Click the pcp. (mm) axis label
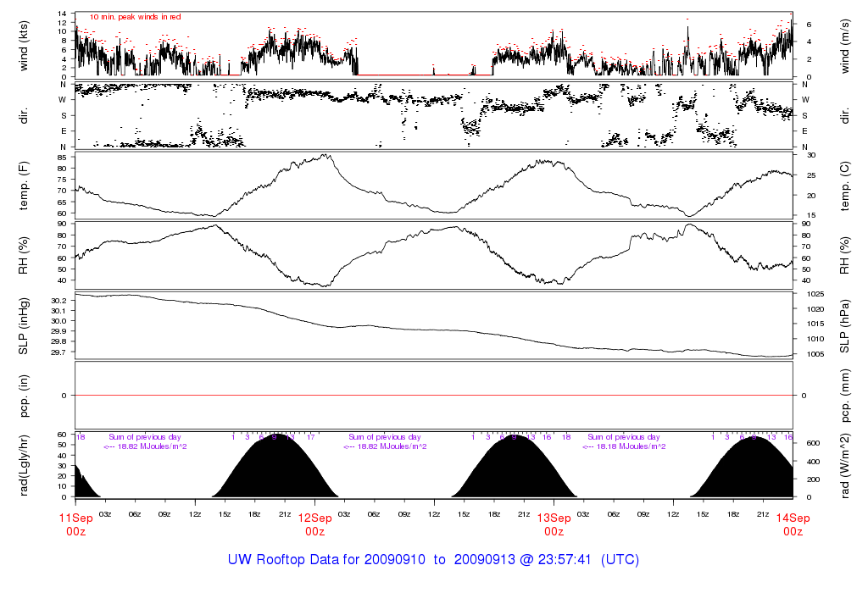Image resolution: width=868 pixels, height=593 pixels. click(x=845, y=396)
